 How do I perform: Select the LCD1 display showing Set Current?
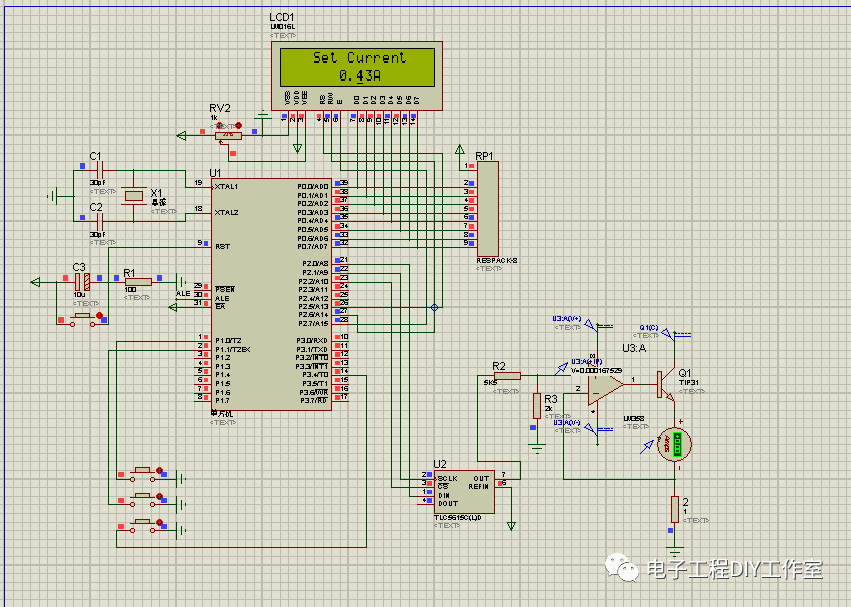tap(357, 76)
